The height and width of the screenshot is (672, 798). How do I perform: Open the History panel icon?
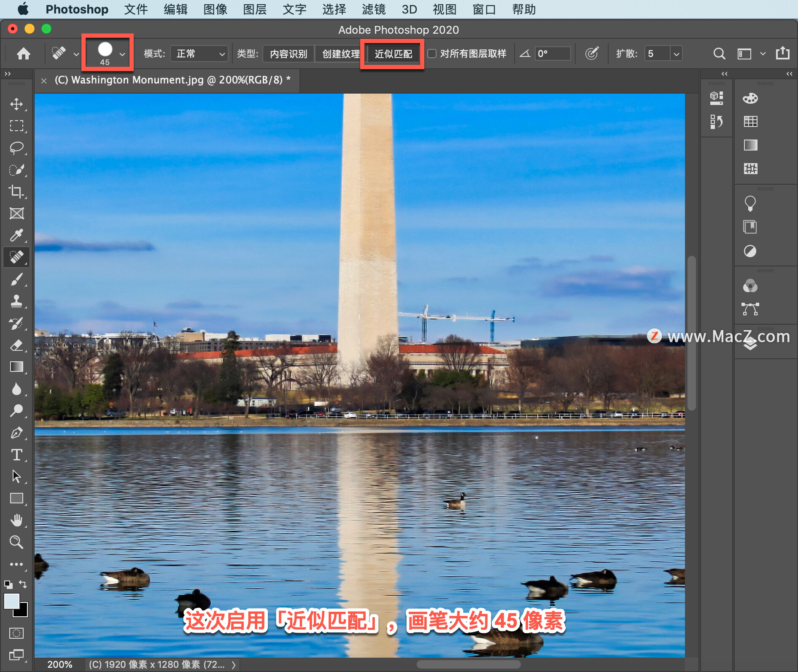[x=716, y=122]
